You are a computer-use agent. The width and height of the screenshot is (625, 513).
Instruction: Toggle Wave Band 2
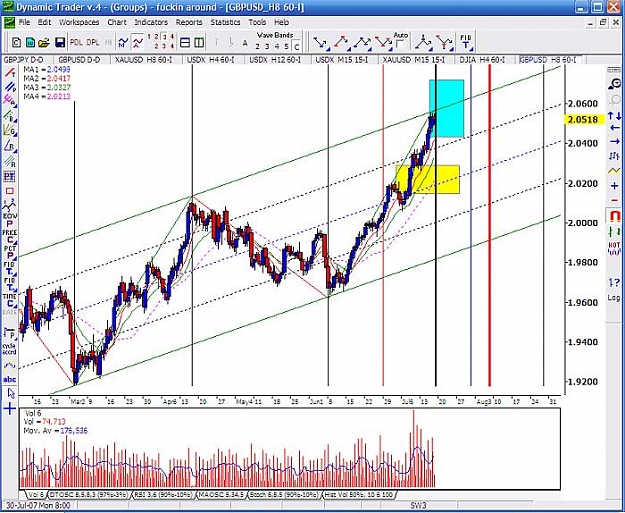tap(257, 47)
